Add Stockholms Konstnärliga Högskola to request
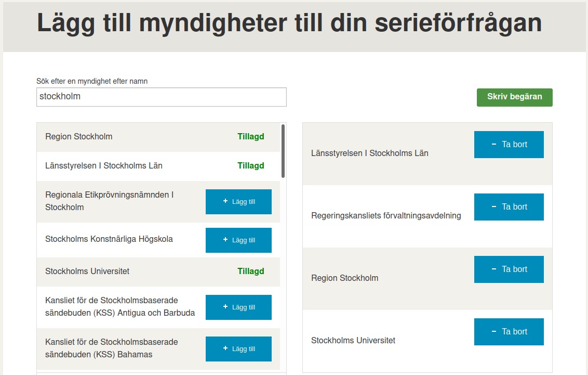The image size is (588, 375). click(x=238, y=240)
